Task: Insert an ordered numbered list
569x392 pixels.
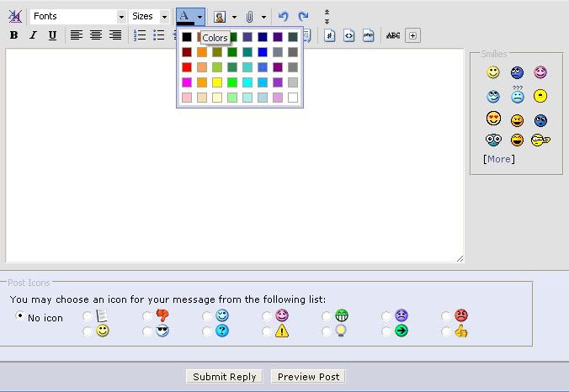Action: click(x=140, y=35)
